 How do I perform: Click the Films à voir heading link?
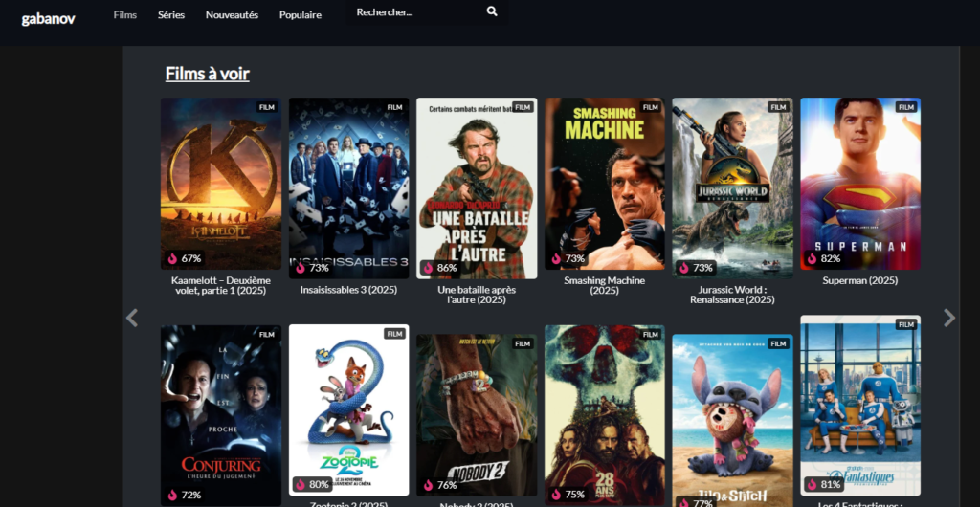[x=207, y=74]
